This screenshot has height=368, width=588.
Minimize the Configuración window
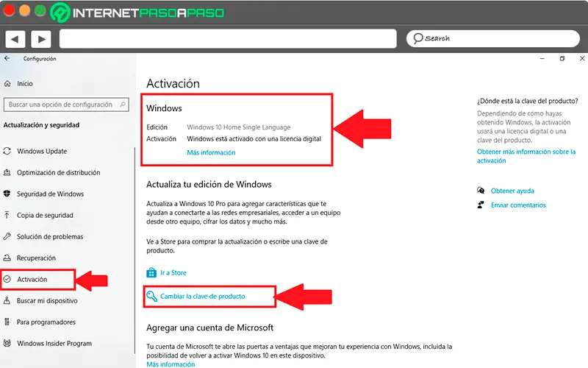(x=542, y=59)
